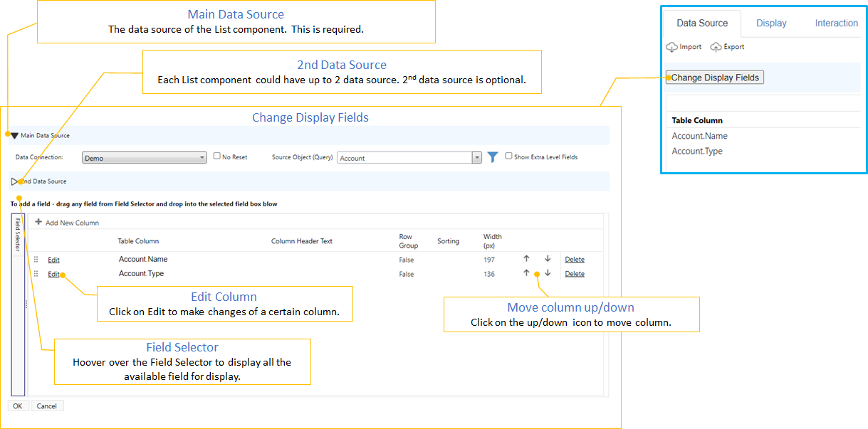Screen dimensions: 868x429
Task: Collapse the Main Data Source section
Action: click(14, 135)
